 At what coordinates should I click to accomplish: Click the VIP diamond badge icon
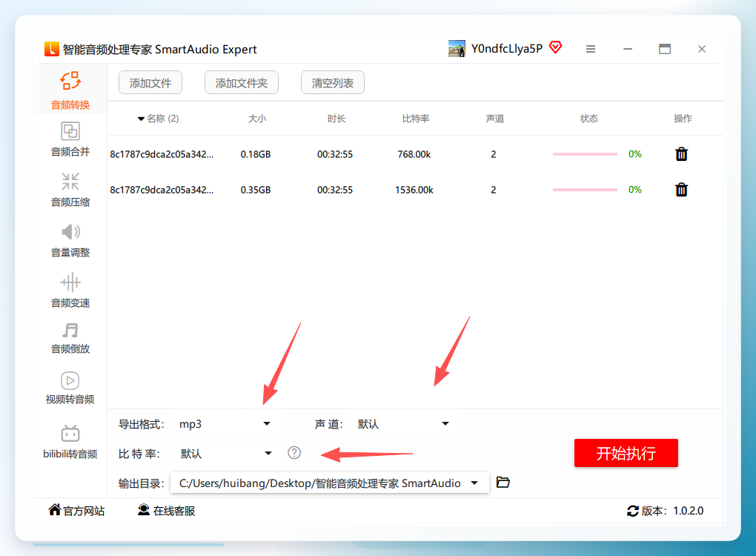[555, 47]
